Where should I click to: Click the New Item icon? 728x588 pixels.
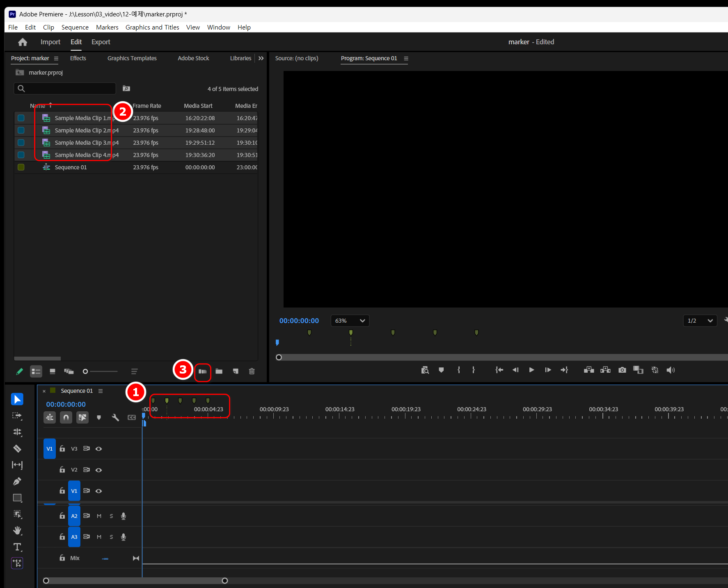[x=236, y=371]
